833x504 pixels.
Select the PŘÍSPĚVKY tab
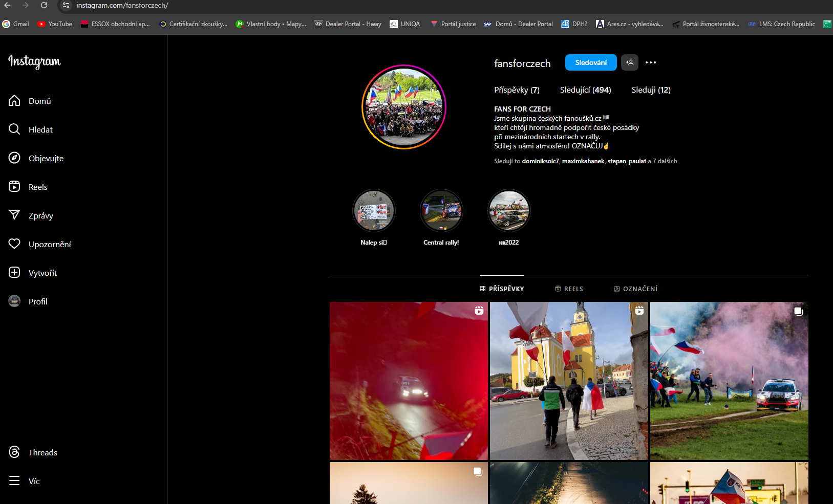coord(502,289)
